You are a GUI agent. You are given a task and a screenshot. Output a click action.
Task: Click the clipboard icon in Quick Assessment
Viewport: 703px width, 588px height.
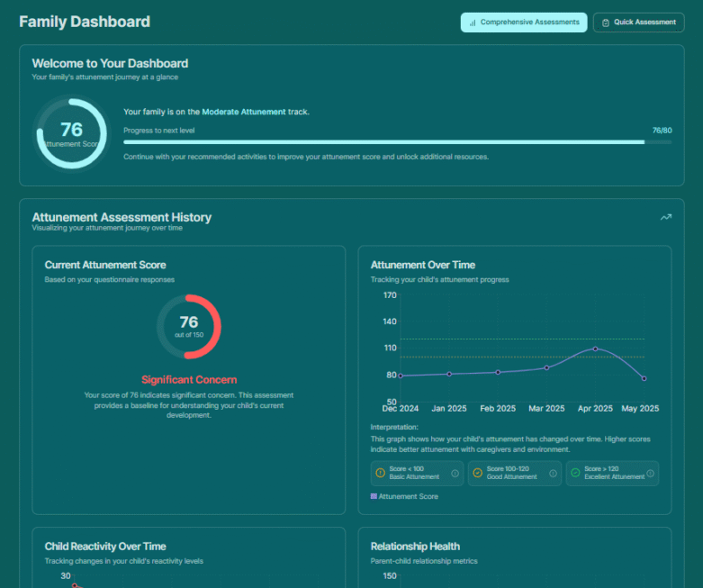coord(605,23)
